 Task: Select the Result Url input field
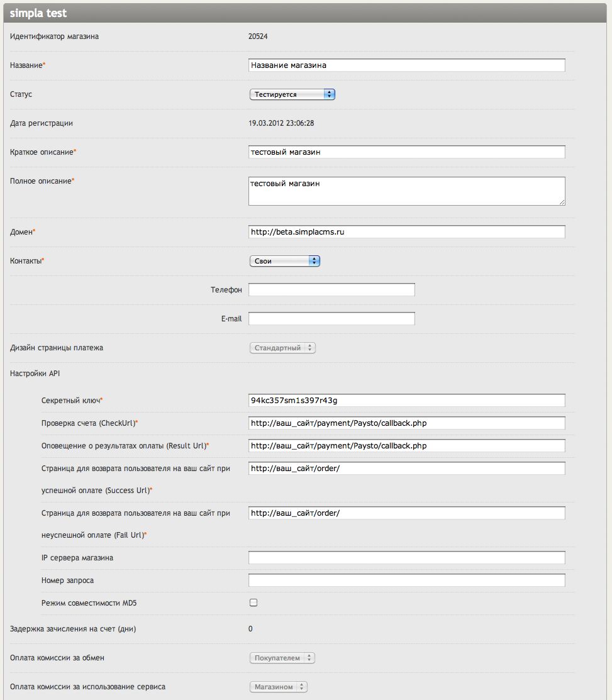(406, 446)
